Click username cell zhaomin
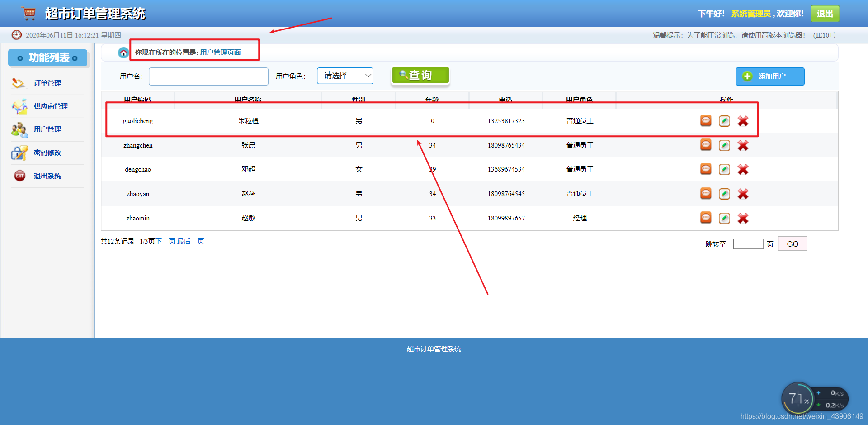 (x=138, y=218)
